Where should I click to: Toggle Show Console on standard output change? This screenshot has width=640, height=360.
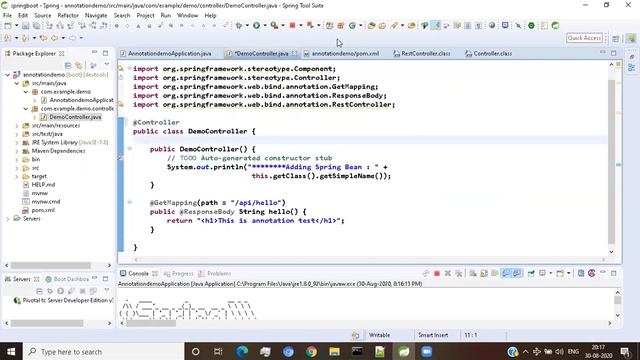click(506, 273)
